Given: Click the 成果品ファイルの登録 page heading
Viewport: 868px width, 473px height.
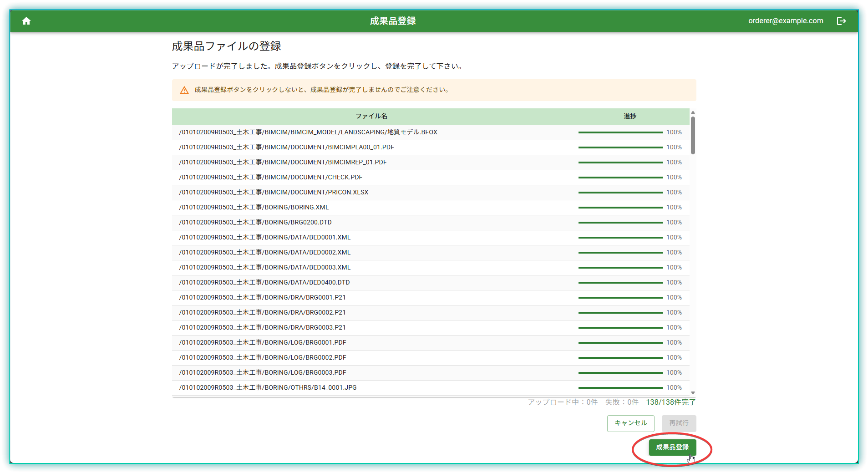Looking at the screenshot, I should pos(226,46).
